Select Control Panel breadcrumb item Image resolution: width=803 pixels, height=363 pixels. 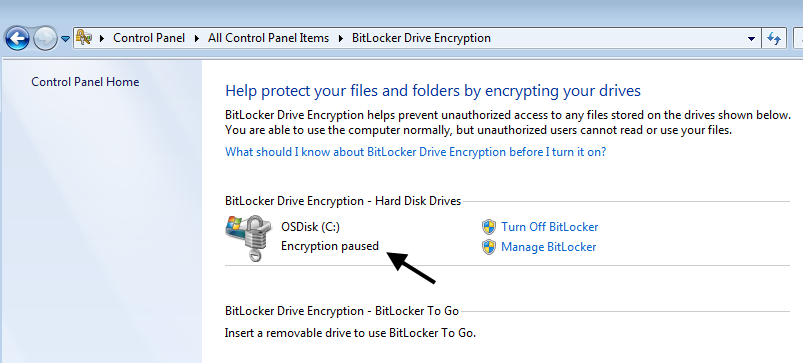tap(149, 38)
